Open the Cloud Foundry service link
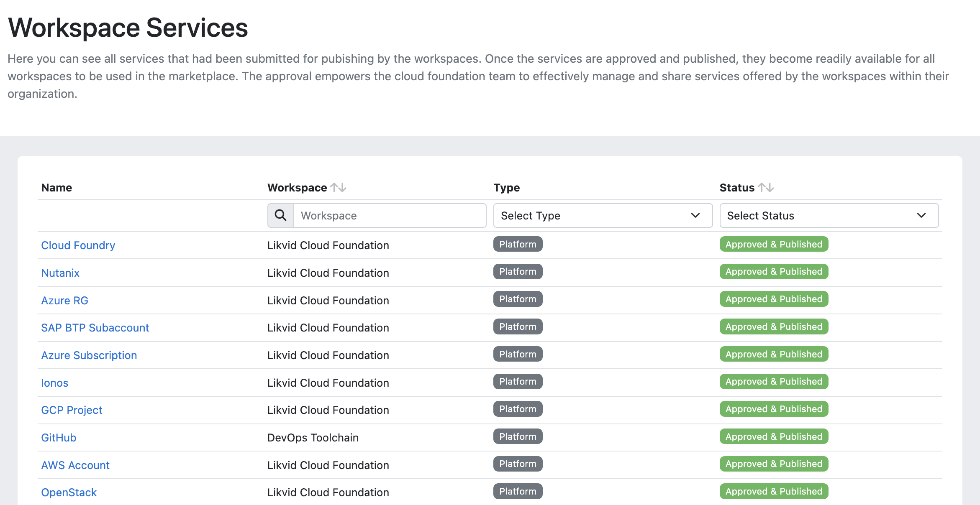980x505 pixels. (x=78, y=245)
